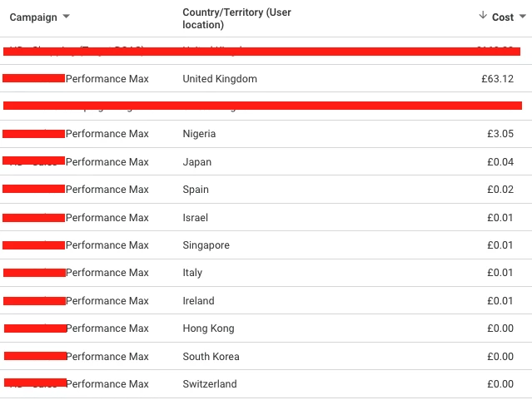This screenshot has height=400, width=532.
Task: Select the Nigeria country cell
Action: pyautogui.click(x=199, y=134)
